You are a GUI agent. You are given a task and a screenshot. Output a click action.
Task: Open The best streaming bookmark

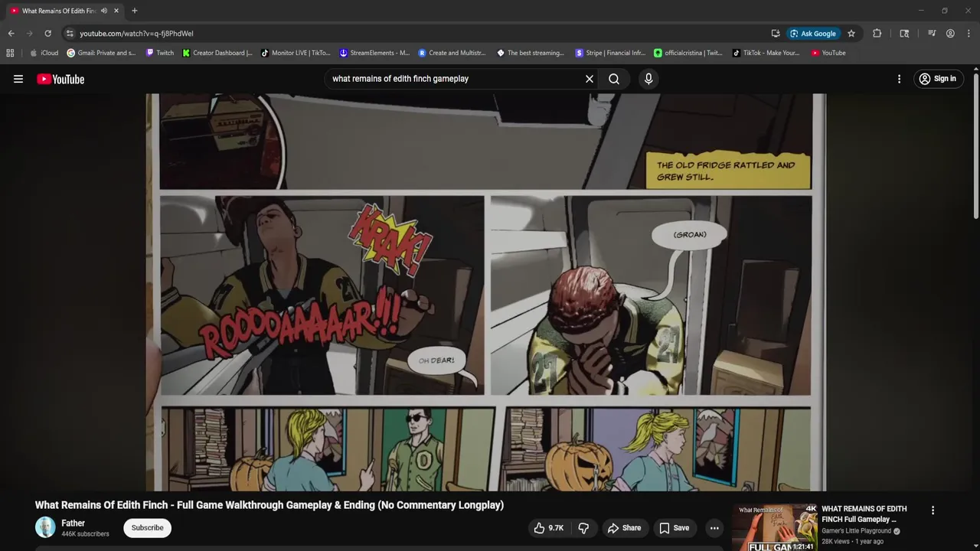531,53
